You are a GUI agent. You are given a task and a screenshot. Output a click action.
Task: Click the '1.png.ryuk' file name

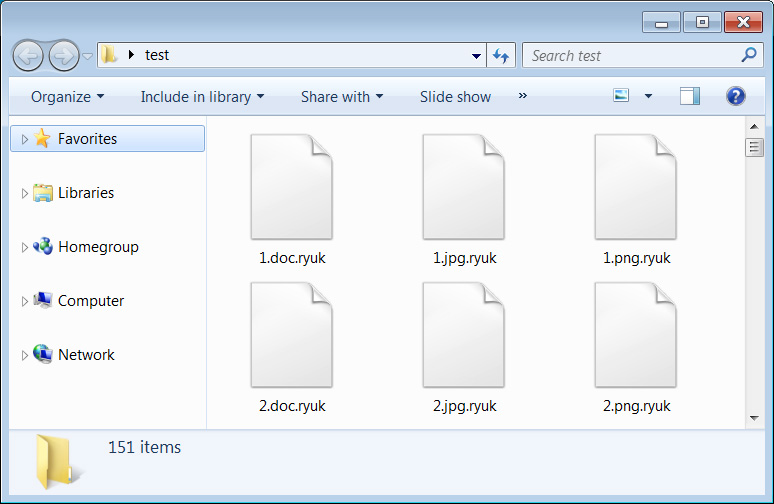pyautogui.click(x=636, y=258)
